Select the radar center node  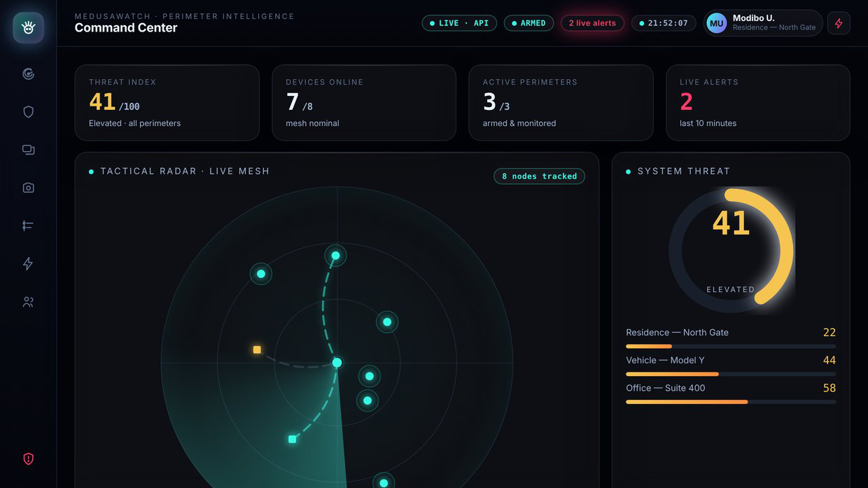point(337,363)
